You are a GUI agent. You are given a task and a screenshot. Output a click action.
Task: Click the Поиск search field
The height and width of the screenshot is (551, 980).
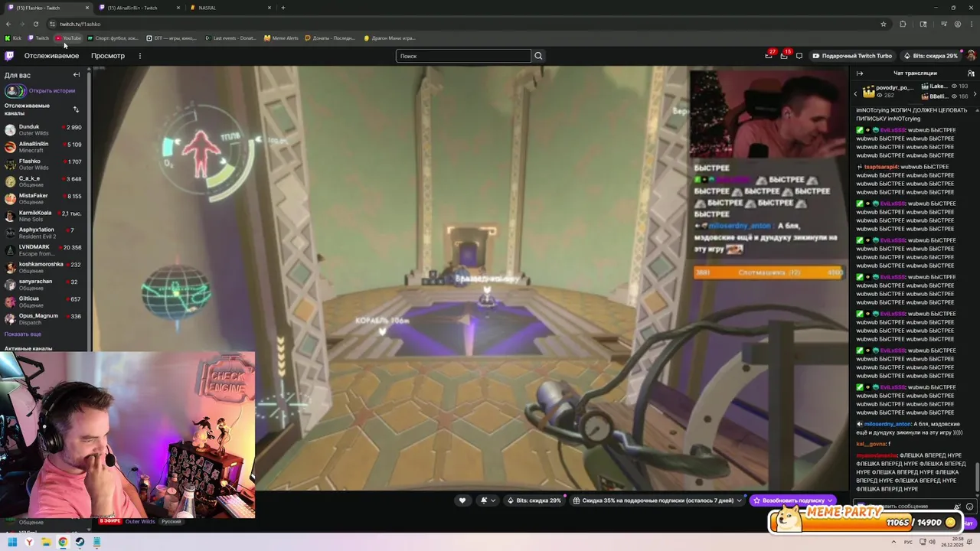[x=463, y=56]
